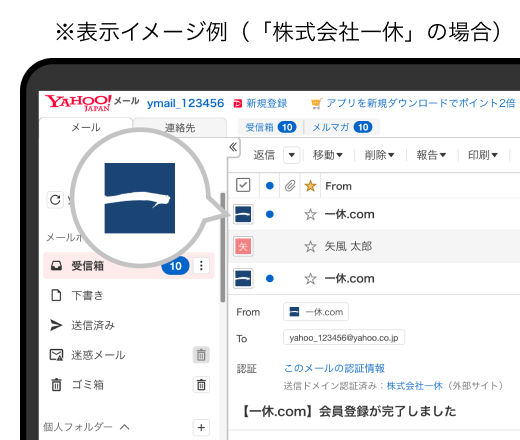Viewport: 520px width, 440px height.
Task: Click the spam envelope icon
Action: coord(56,355)
